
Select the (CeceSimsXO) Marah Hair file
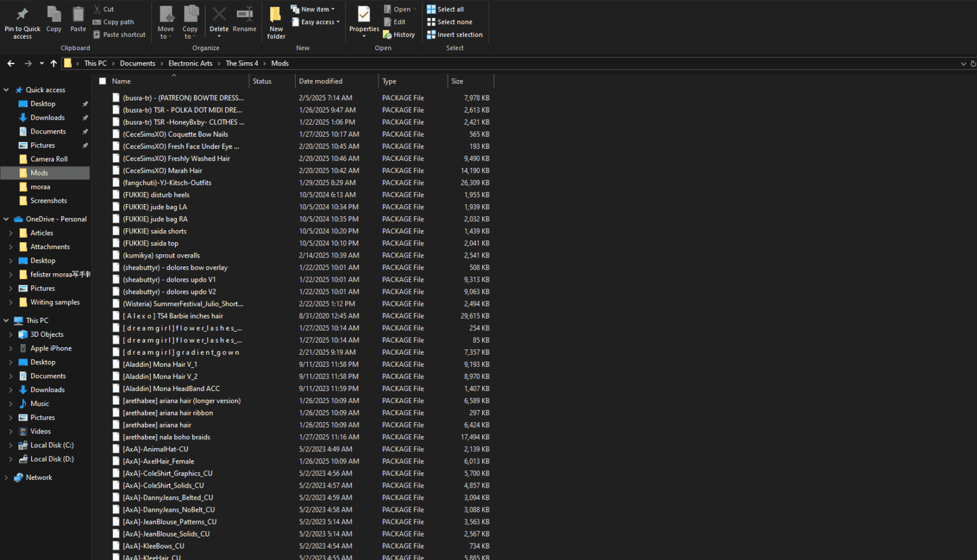pos(162,170)
